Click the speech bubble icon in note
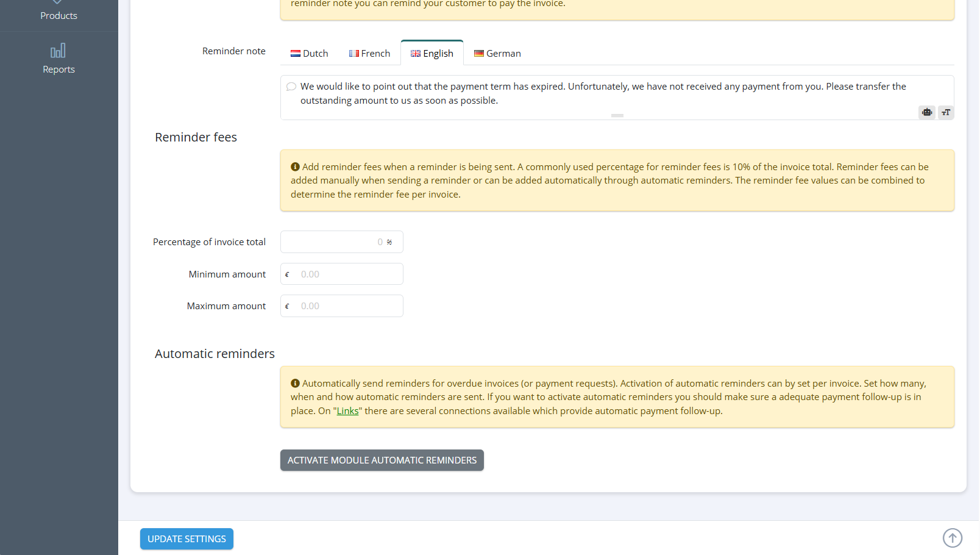The width and height of the screenshot is (980, 555). 291,87
